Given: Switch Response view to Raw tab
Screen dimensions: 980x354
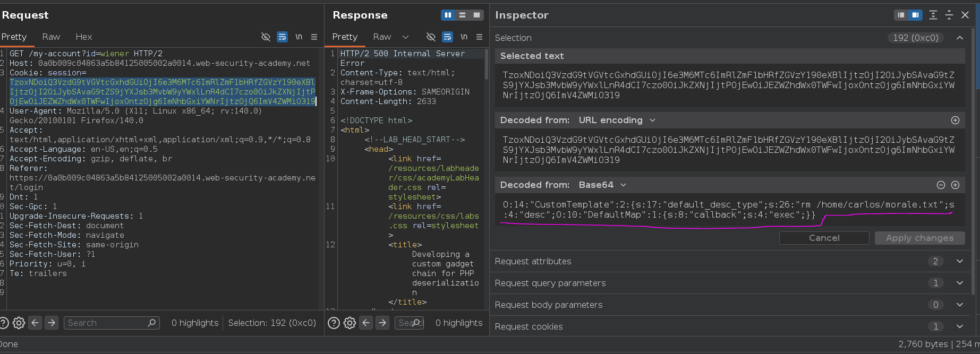Looking at the screenshot, I should (382, 37).
